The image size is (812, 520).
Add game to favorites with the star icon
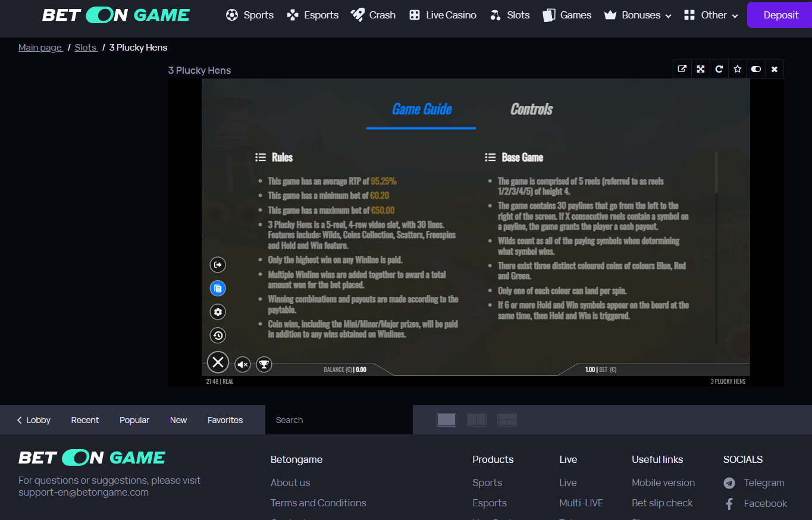pyautogui.click(x=738, y=69)
